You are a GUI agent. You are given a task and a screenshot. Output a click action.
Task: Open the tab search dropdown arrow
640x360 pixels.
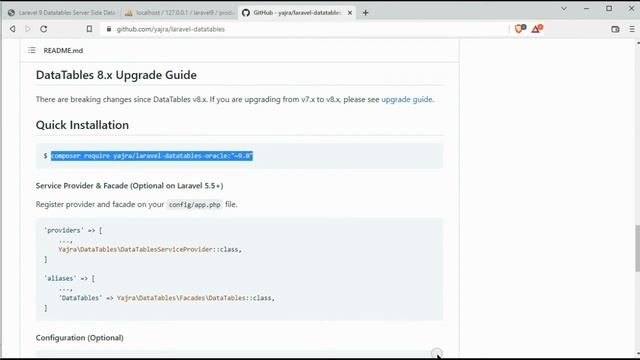tap(564, 8)
